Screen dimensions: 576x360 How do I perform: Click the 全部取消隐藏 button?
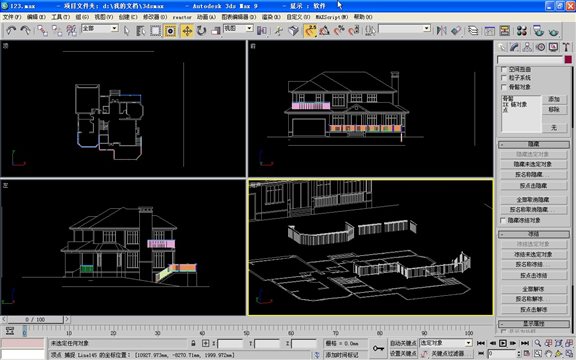coord(533,200)
